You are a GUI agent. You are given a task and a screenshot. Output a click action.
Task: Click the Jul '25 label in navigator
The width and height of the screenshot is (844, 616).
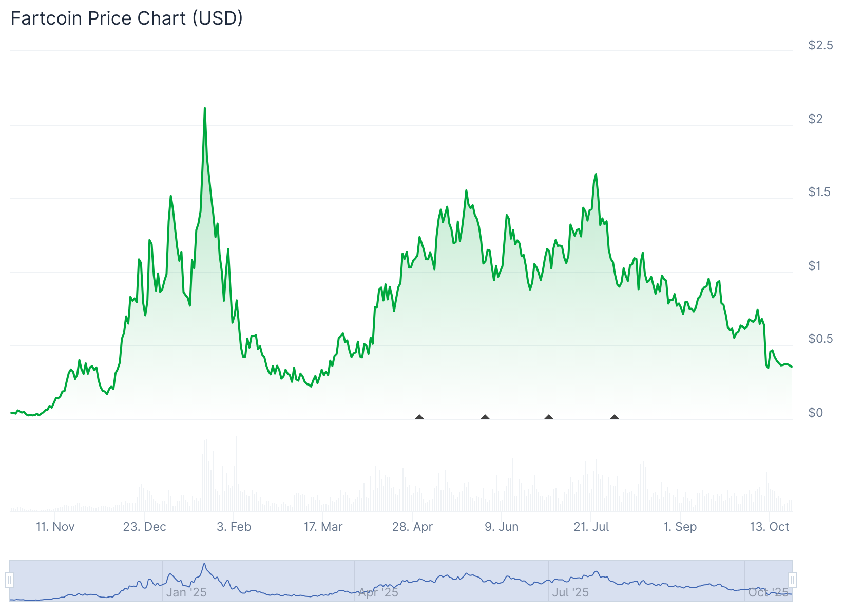point(570,592)
